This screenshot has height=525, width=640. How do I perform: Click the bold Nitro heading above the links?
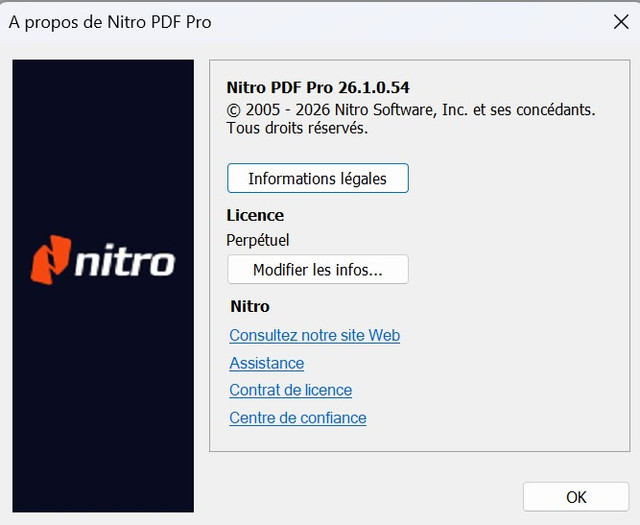pos(250,306)
